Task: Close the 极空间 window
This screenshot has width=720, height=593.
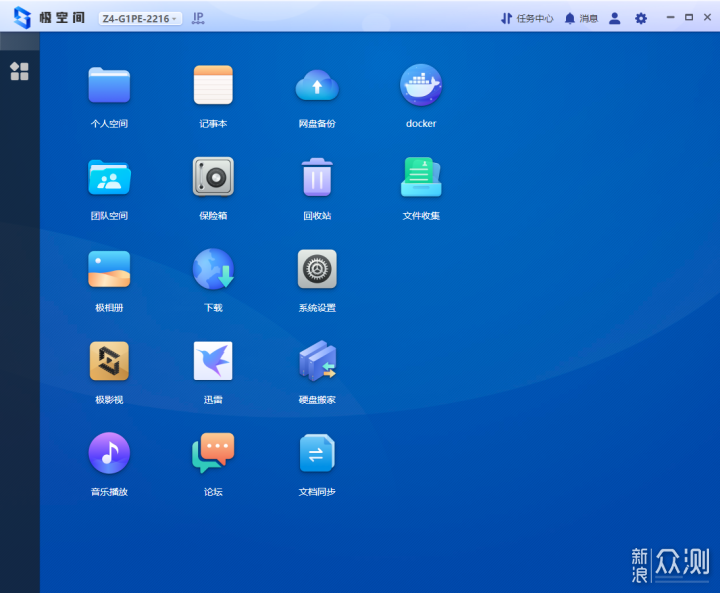Action: 707,17
